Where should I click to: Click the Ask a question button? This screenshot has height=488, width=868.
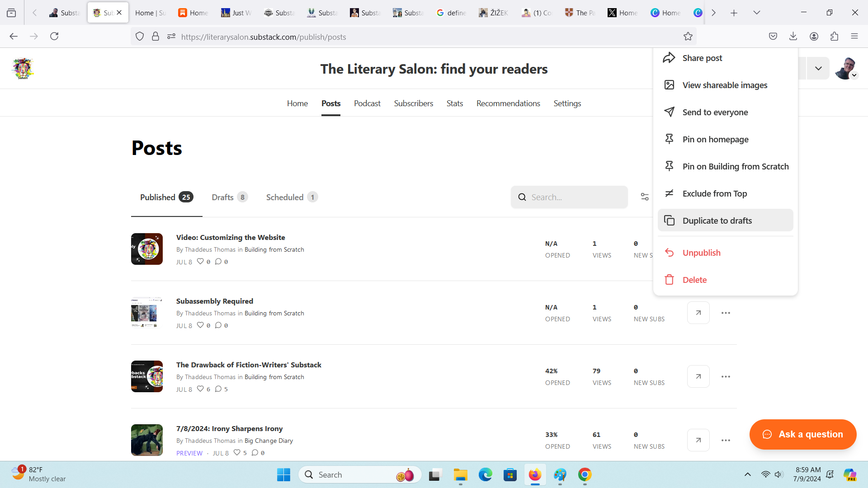(802, 434)
